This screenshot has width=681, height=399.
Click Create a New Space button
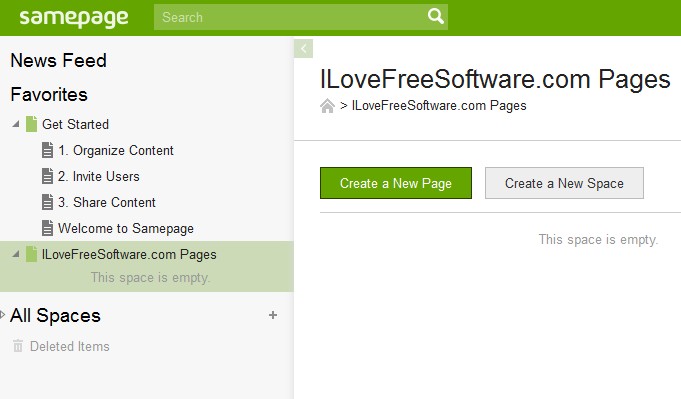pyautogui.click(x=564, y=183)
